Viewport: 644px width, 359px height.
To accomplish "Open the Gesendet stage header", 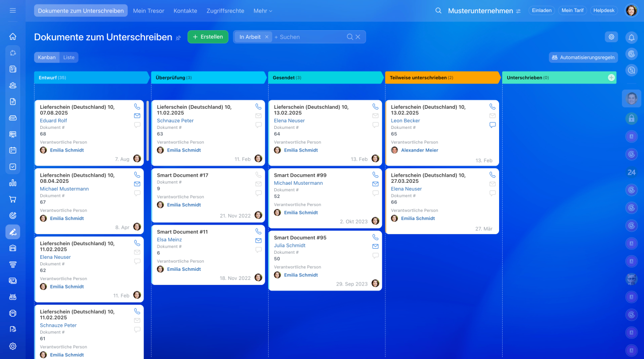I will tap(326, 78).
